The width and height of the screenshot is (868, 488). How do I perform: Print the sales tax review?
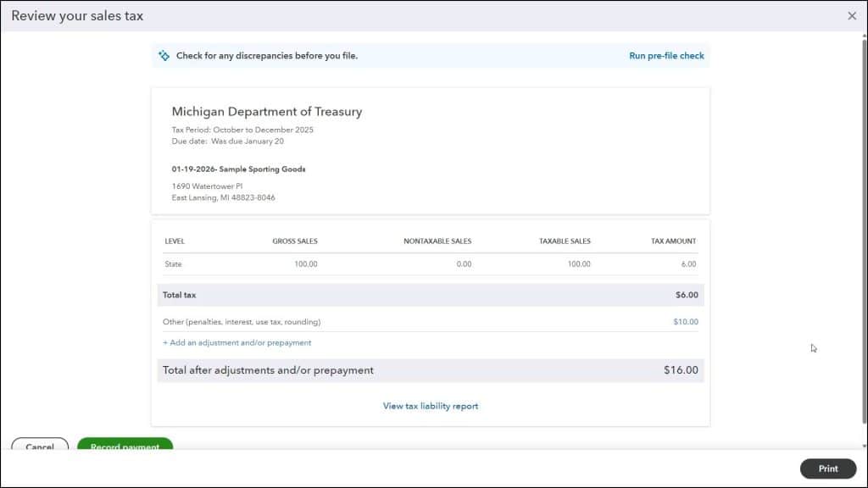click(827, 468)
